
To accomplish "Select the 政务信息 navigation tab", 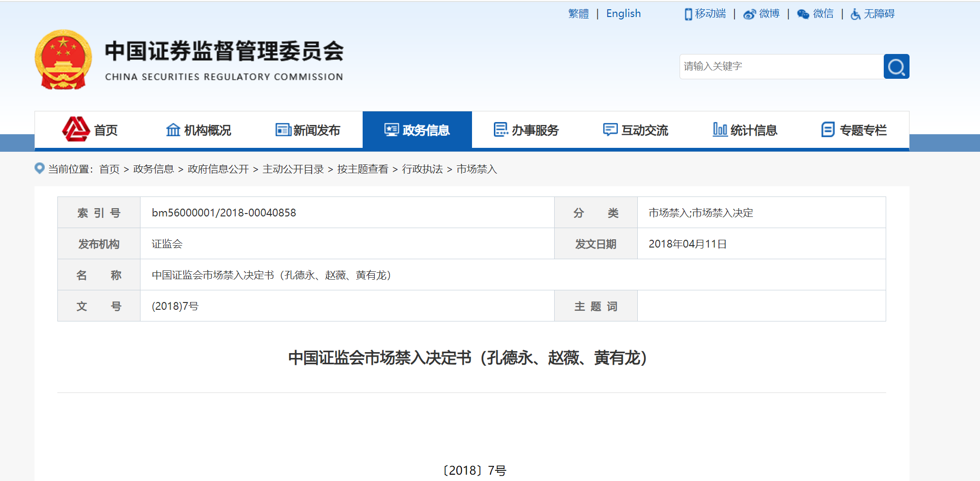I will (x=417, y=130).
